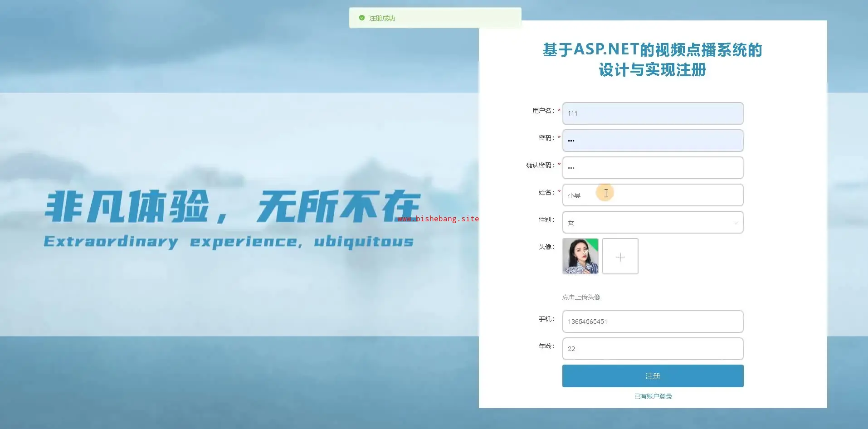The height and width of the screenshot is (429, 868).
Task: Click the plus box to upload avatar
Action: (620, 256)
